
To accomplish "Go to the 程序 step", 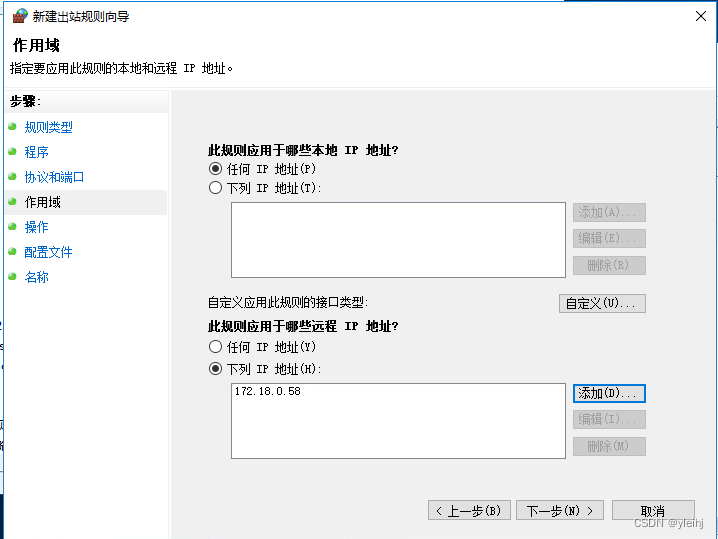I will (36, 152).
